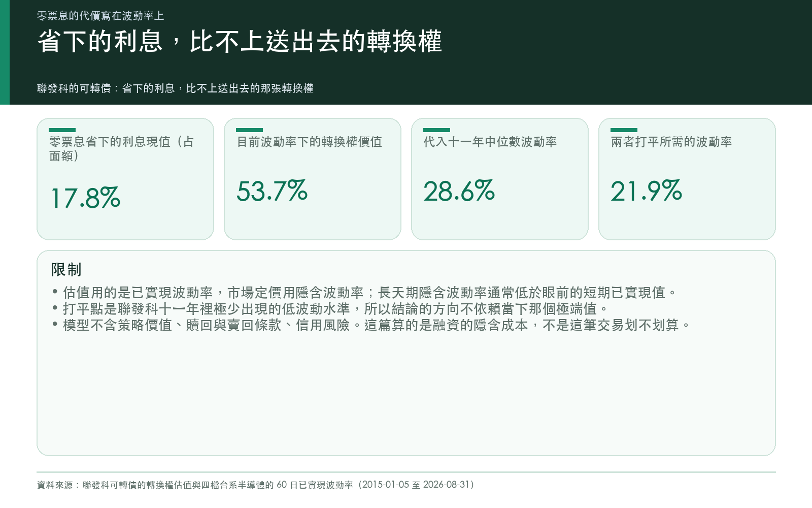Click the source footnote beginning 資料來源
The height and width of the screenshot is (508, 812).
click(x=256, y=485)
